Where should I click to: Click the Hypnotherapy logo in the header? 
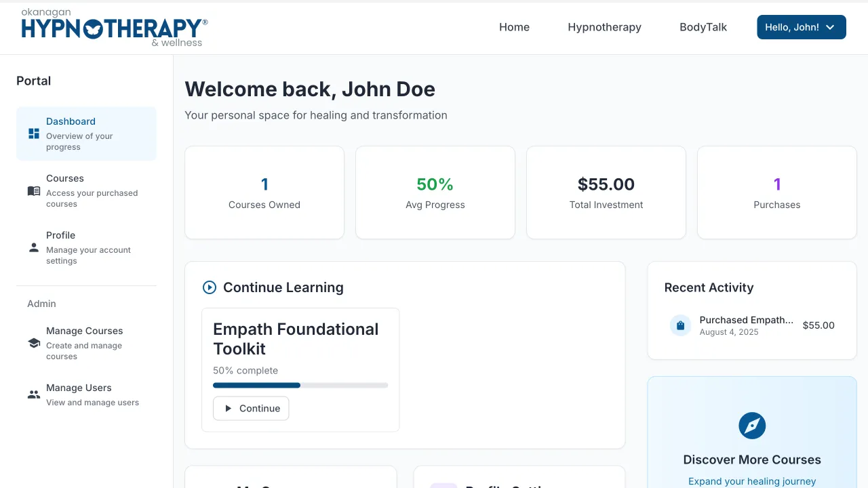pyautogui.click(x=112, y=27)
